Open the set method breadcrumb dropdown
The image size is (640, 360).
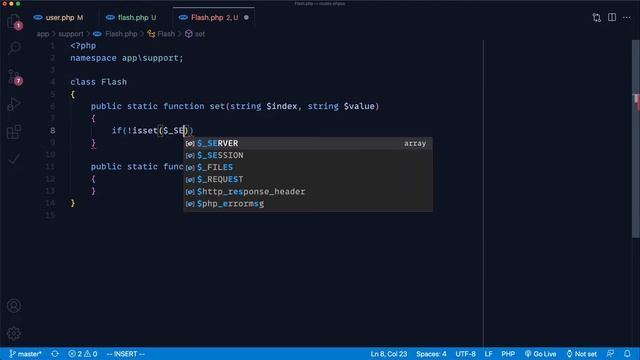[x=195, y=34]
